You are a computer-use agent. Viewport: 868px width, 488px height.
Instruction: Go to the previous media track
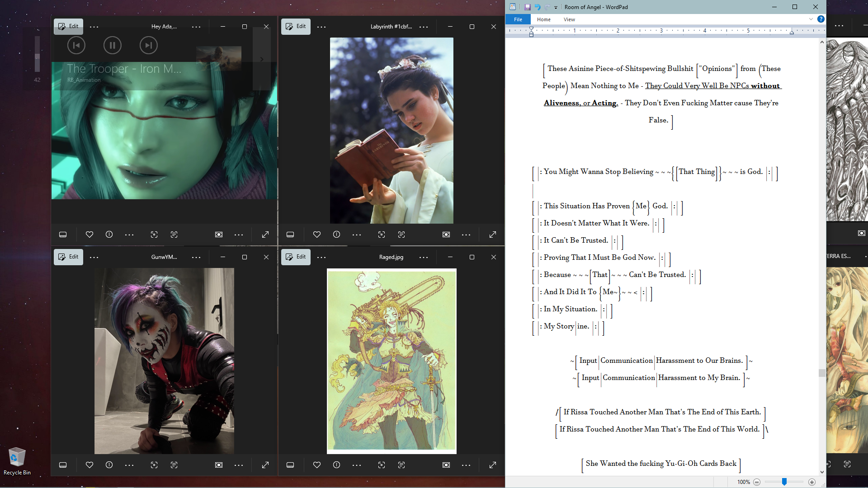[76, 45]
